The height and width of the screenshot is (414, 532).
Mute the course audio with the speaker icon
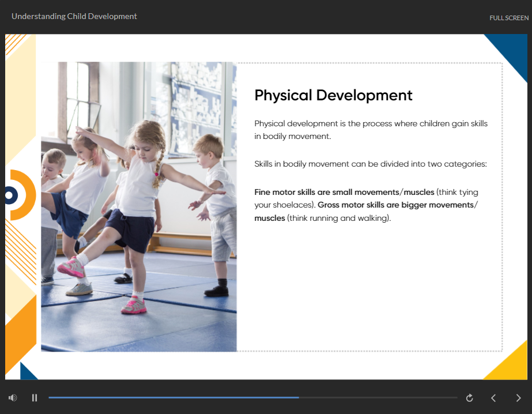[x=13, y=397]
